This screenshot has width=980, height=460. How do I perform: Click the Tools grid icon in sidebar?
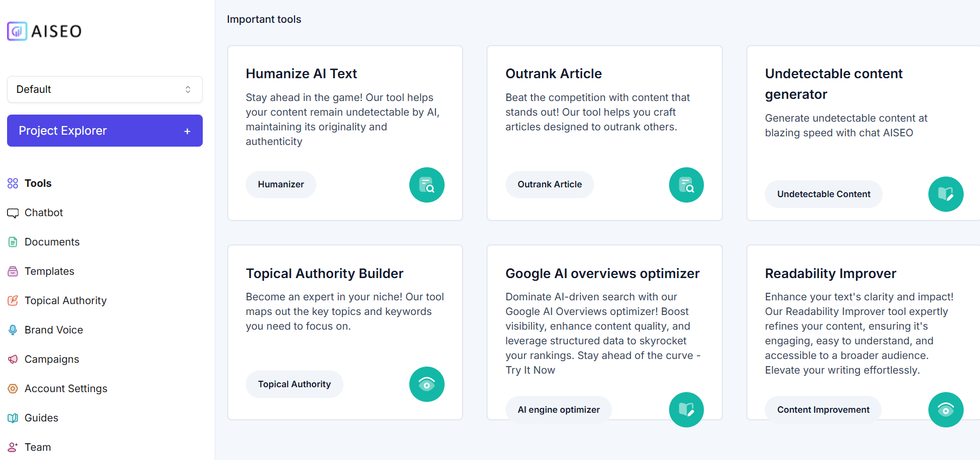13,184
